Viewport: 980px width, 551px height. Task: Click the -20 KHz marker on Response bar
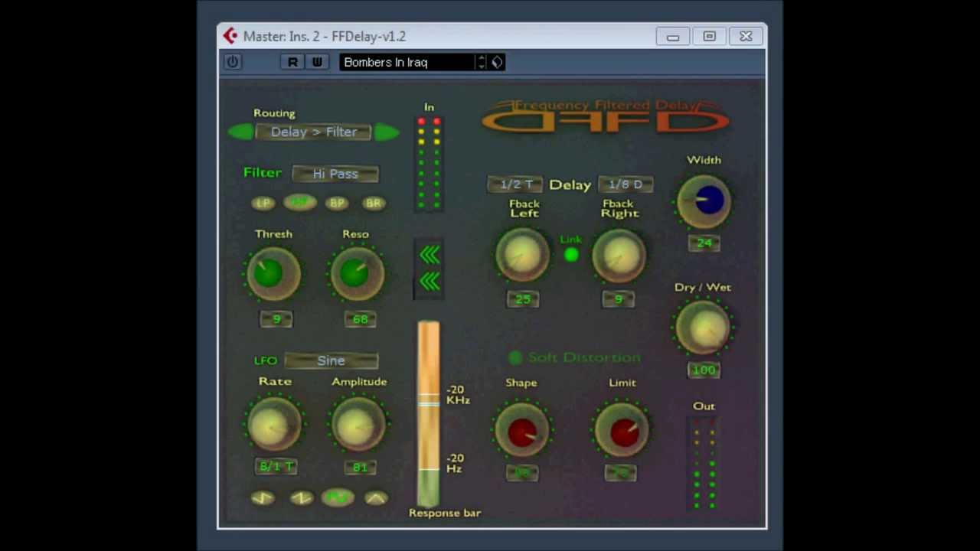coord(458,395)
